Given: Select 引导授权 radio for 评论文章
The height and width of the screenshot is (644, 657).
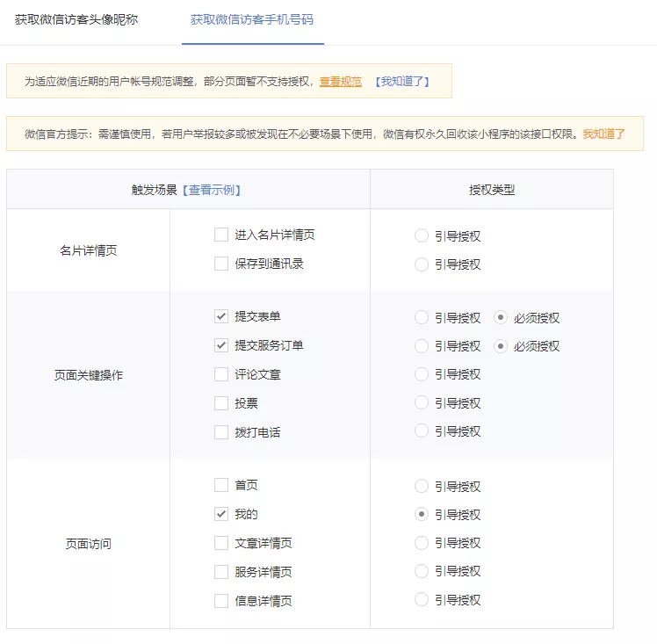Looking at the screenshot, I should (421, 374).
